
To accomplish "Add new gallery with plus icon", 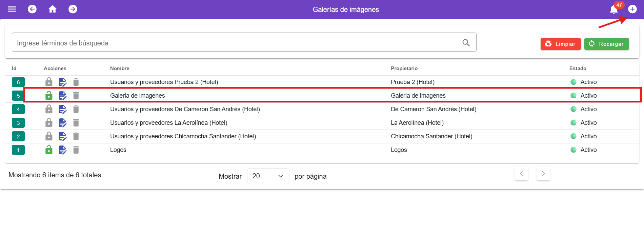I will [632, 9].
